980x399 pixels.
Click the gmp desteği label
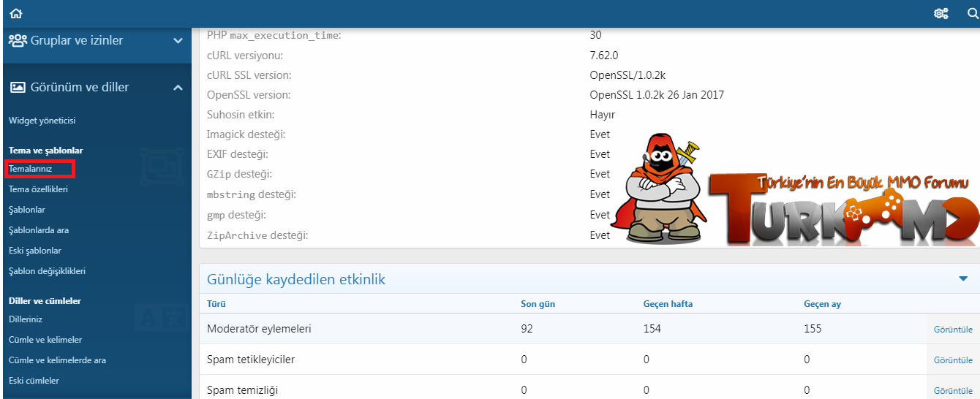(236, 215)
